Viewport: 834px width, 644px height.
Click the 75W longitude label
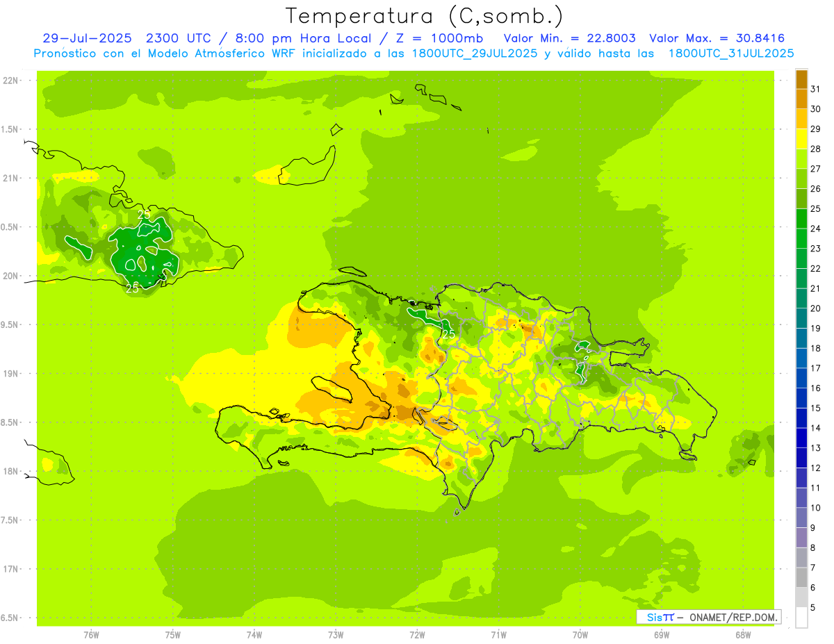[x=173, y=636]
